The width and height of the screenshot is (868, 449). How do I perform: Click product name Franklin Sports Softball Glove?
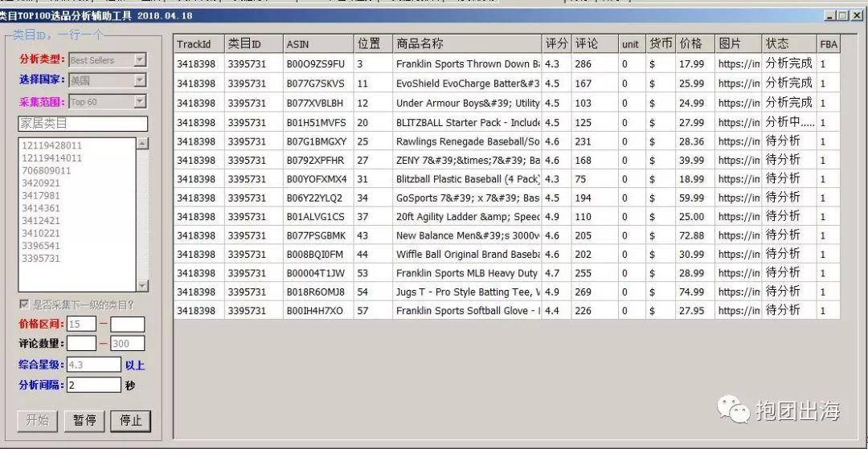(467, 311)
